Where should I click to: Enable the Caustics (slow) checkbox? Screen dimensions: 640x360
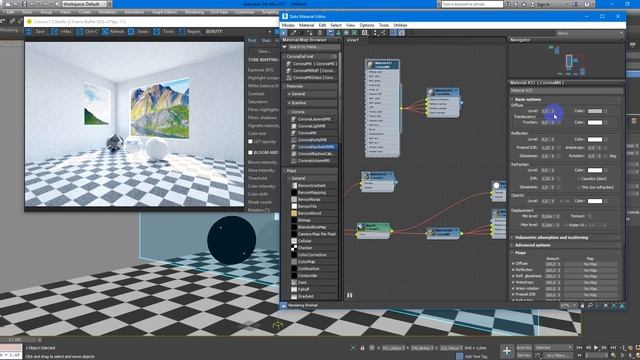point(579,179)
